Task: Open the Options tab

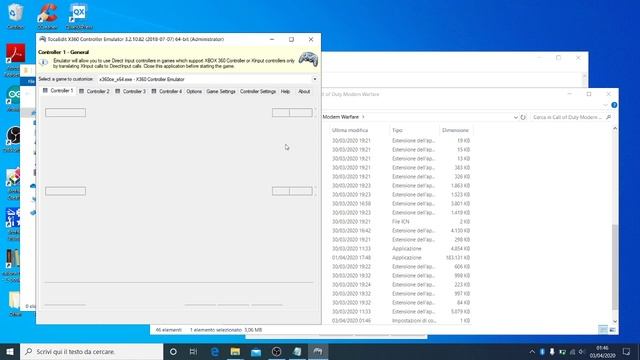Action: (194, 91)
